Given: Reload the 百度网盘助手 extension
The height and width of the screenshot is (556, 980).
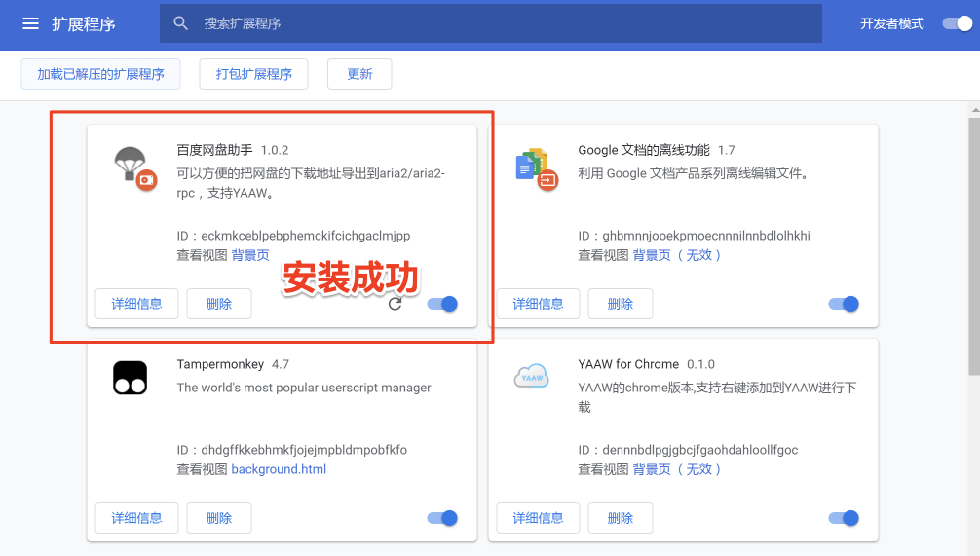Looking at the screenshot, I should (395, 304).
